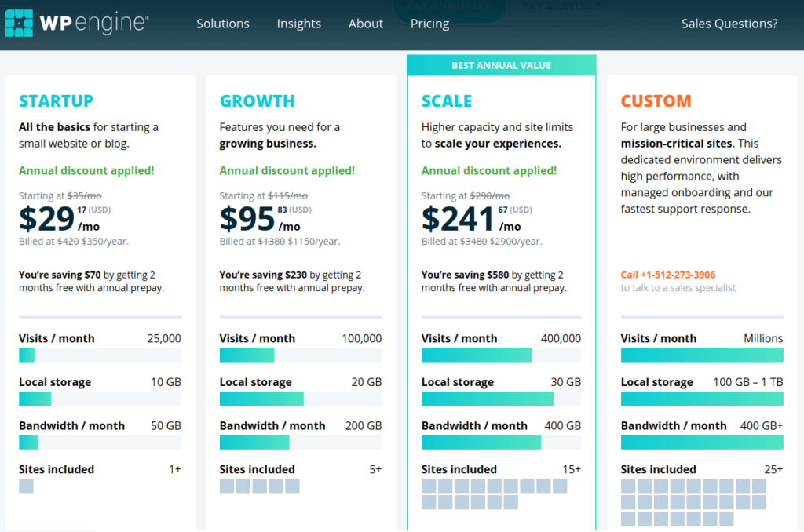The height and width of the screenshot is (532, 804).
Task: Click 'Billed at $3480 $2900/year.' text
Action: point(482,242)
